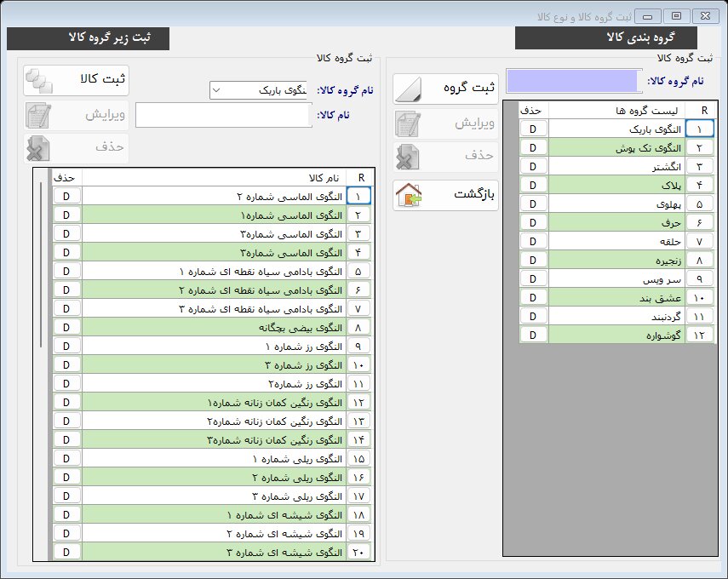Delete item row ۸ with D button
The image size is (728, 579).
(x=66, y=327)
